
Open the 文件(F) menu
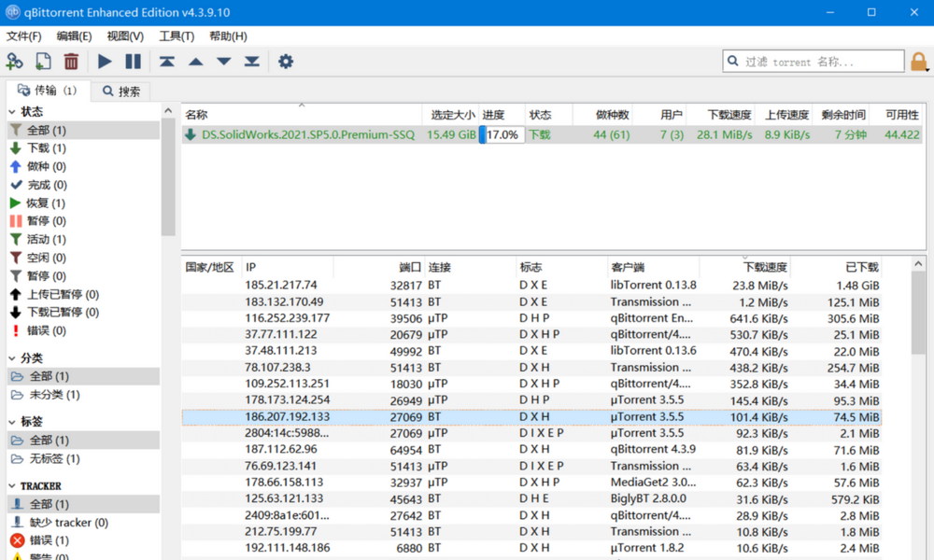tap(24, 36)
